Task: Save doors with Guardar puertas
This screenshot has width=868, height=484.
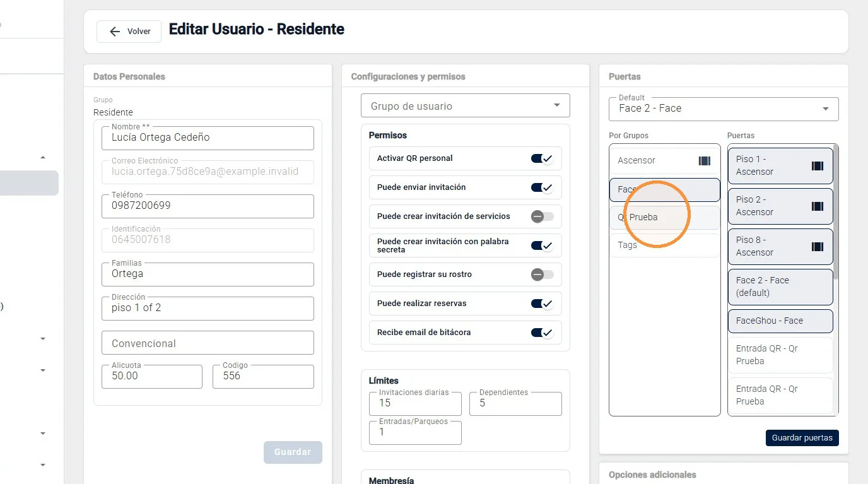Action: coord(802,438)
